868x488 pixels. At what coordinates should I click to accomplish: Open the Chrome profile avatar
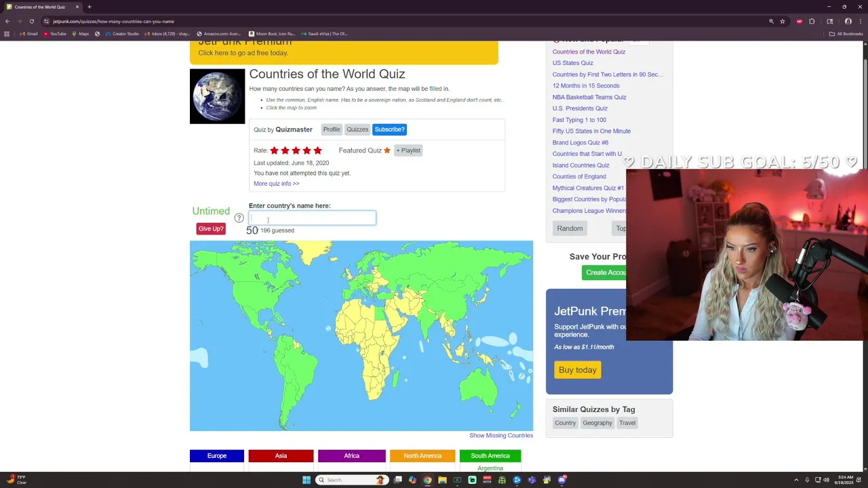(848, 21)
